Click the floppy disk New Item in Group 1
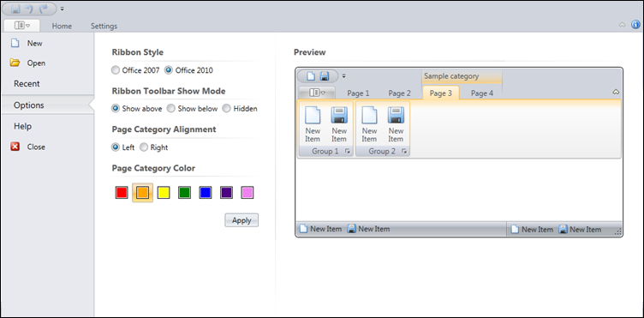Image resolution: width=644 pixels, height=318 pixels. coord(339,124)
